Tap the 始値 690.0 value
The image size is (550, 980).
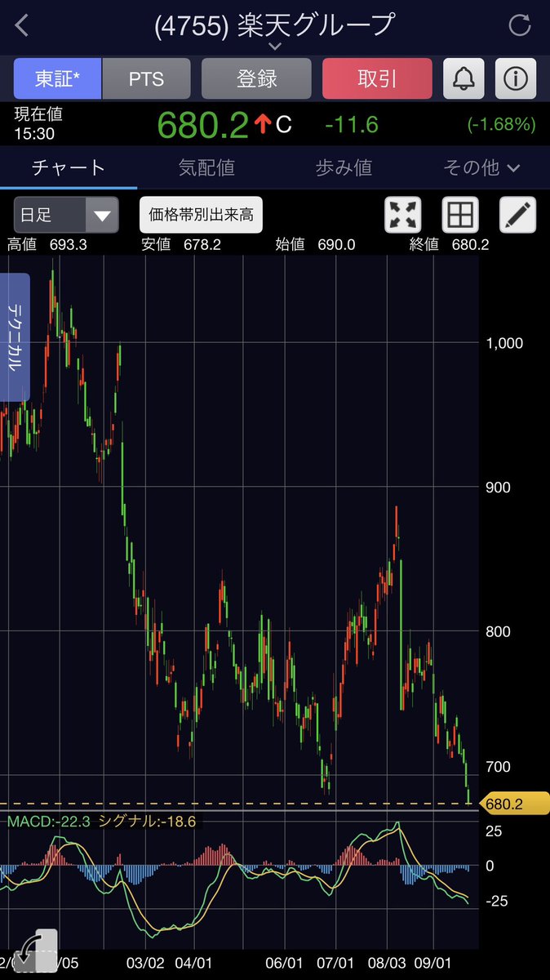click(315, 244)
